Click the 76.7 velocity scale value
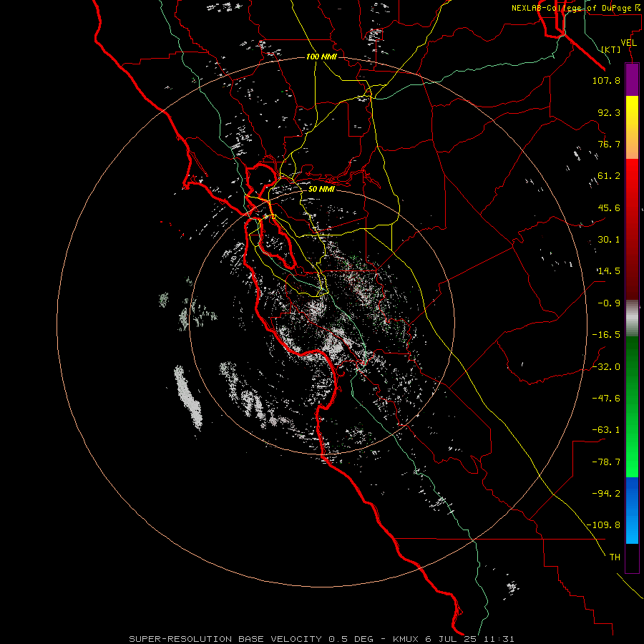 pos(609,144)
